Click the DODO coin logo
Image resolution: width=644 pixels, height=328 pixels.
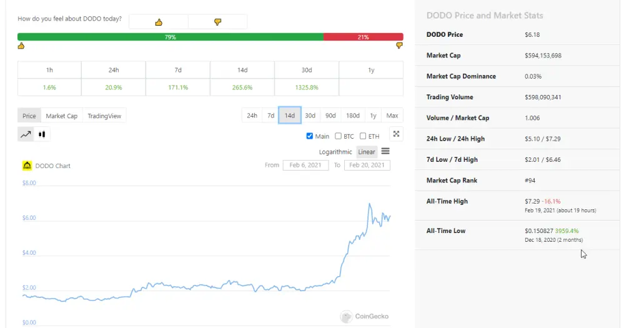(27, 166)
